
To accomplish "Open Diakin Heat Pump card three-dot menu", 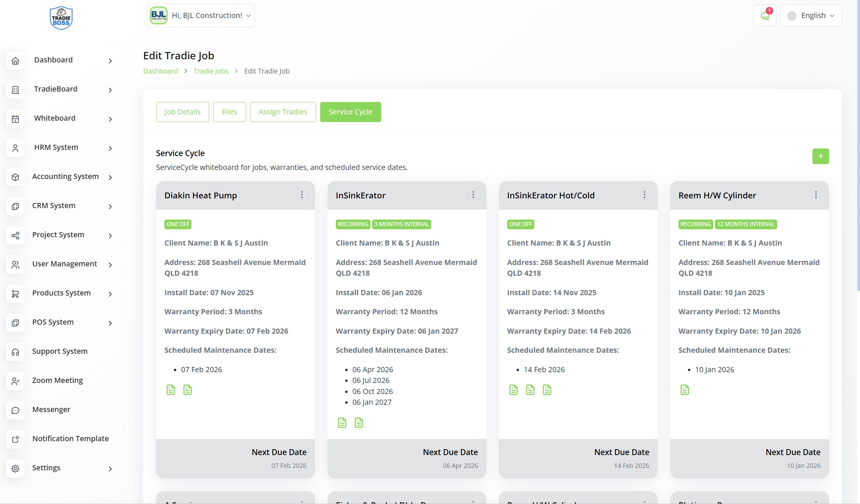I will coord(301,195).
